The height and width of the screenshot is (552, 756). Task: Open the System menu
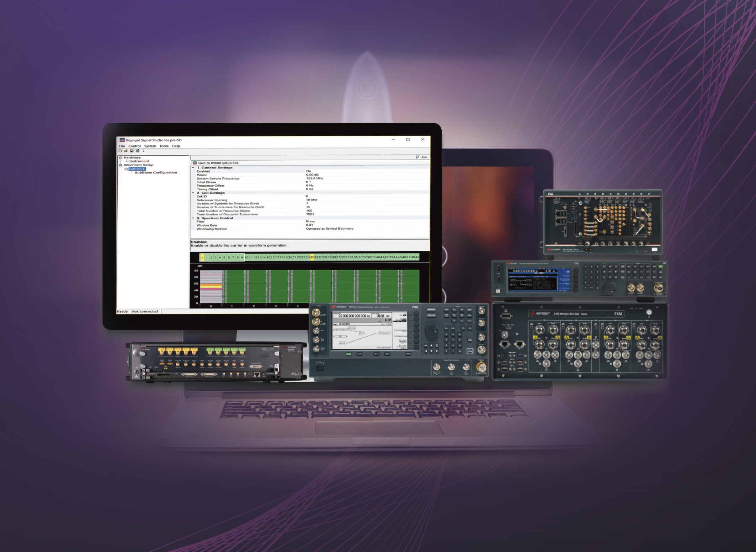[x=150, y=146]
